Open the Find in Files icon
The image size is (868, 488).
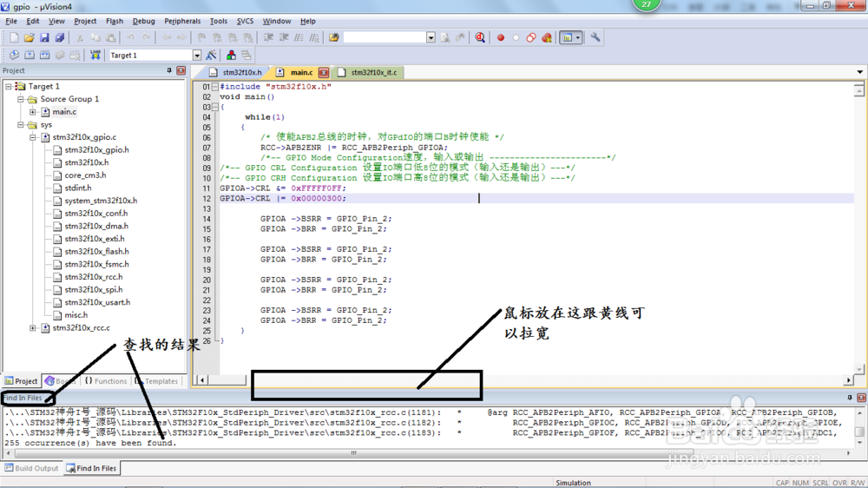pos(334,37)
